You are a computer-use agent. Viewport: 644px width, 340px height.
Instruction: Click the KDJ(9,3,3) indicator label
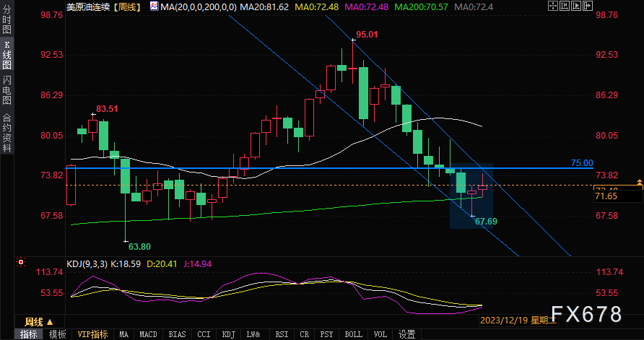[x=87, y=264]
